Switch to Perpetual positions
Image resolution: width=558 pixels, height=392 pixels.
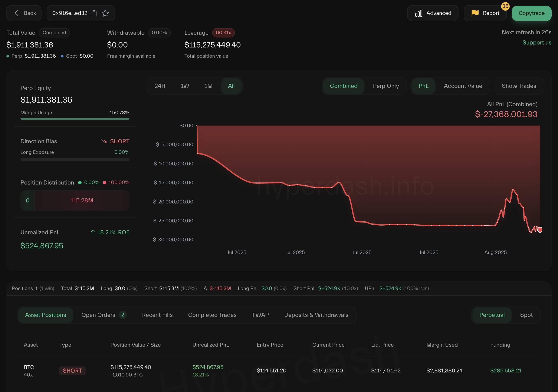click(x=492, y=315)
